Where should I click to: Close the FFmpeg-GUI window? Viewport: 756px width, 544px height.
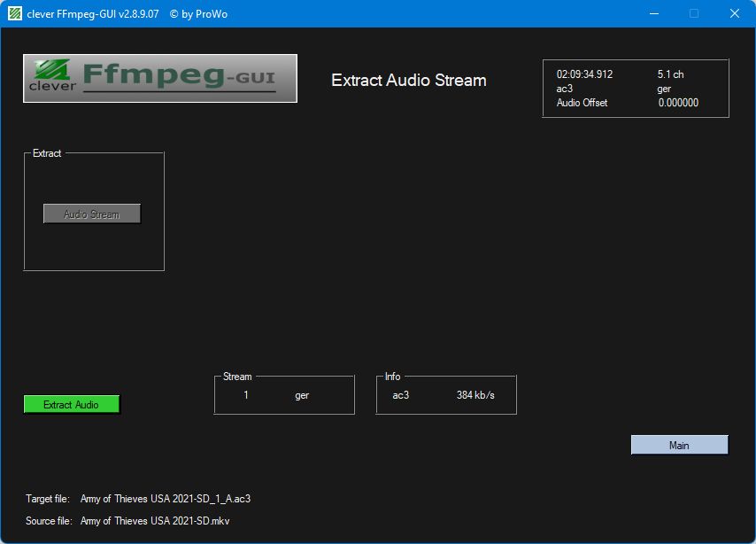tap(734, 13)
